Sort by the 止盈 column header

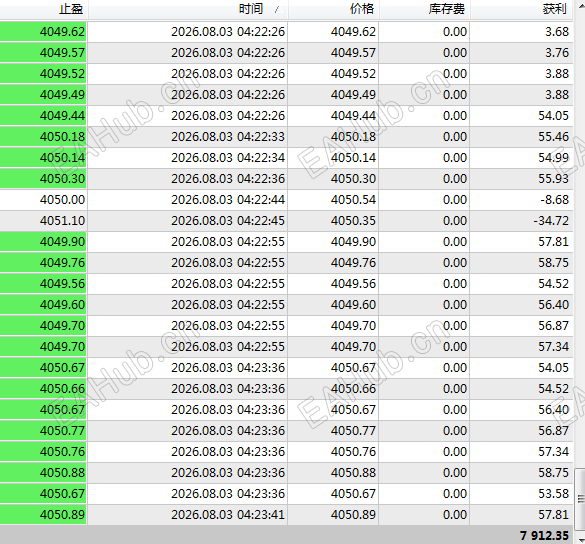tap(44, 9)
